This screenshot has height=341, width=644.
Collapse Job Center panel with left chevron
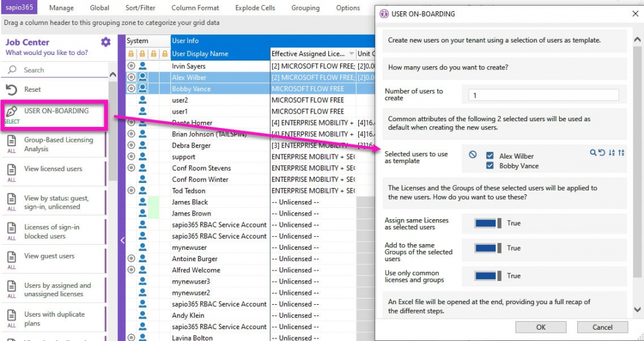(x=122, y=240)
